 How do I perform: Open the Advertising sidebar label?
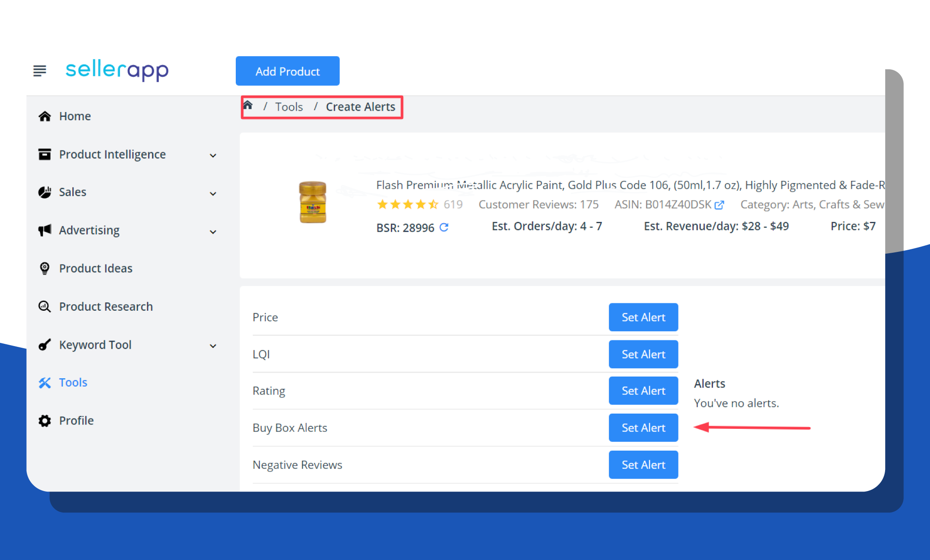pyautogui.click(x=89, y=230)
